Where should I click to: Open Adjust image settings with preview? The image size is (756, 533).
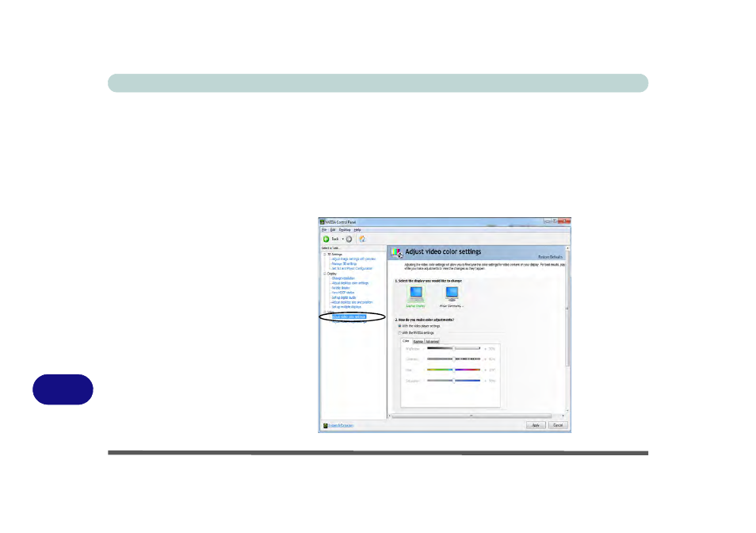click(x=353, y=259)
